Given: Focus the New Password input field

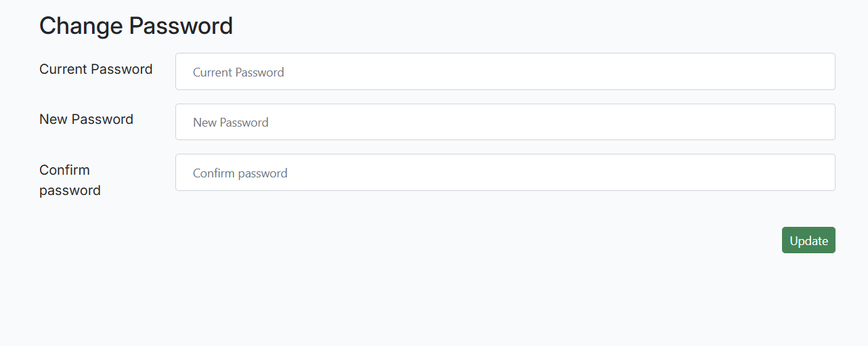Looking at the screenshot, I should coord(505,122).
